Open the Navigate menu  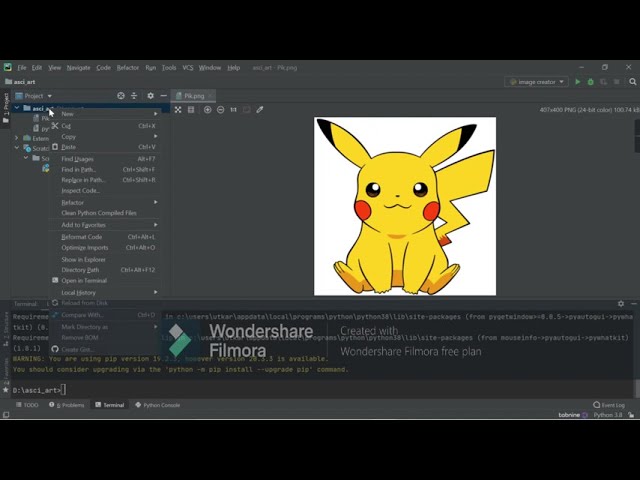(78, 68)
